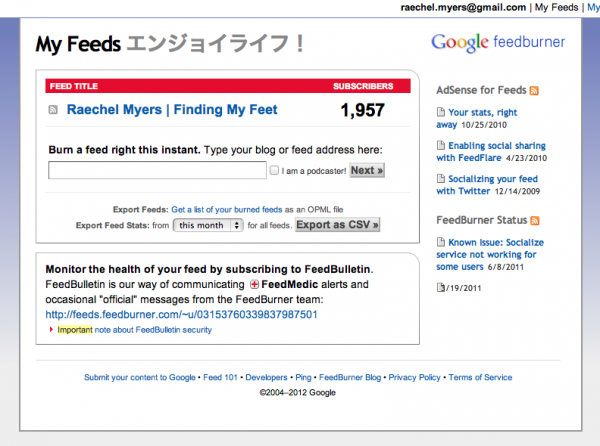Open My Feeds in the top navigation
Screen dimensions: 600x446
(x=555, y=7)
